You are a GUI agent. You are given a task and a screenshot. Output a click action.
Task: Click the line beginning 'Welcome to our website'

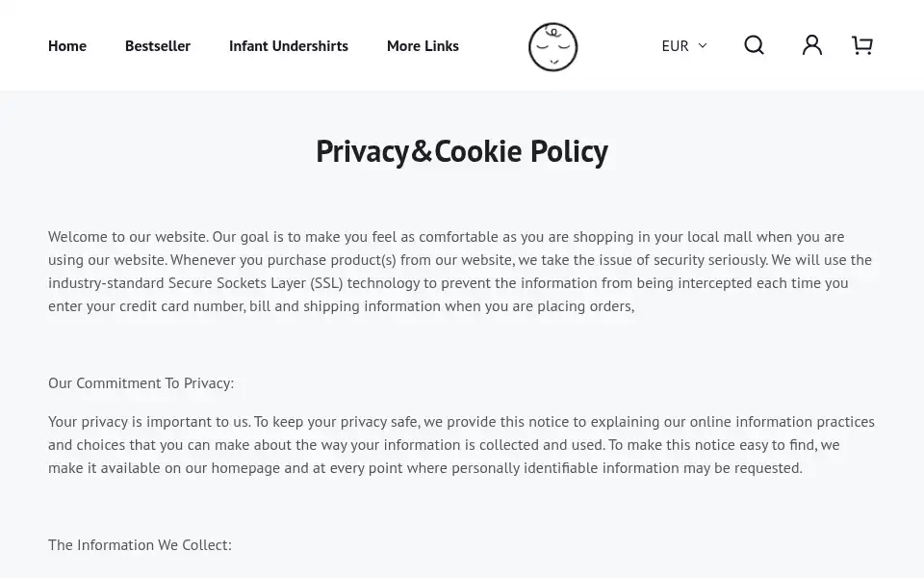446,237
